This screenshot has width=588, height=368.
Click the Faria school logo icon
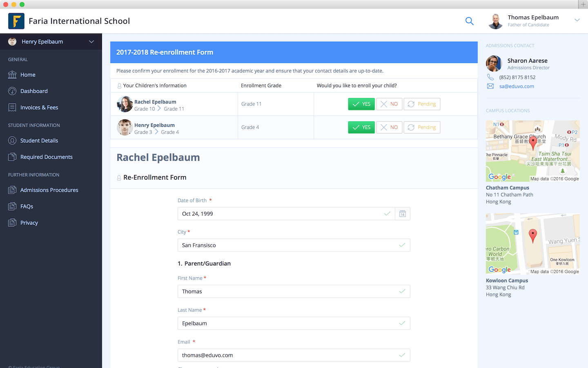16,21
